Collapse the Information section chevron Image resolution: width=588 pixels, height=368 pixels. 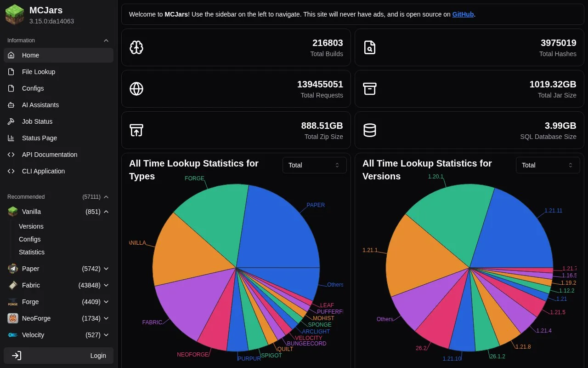[106, 40]
